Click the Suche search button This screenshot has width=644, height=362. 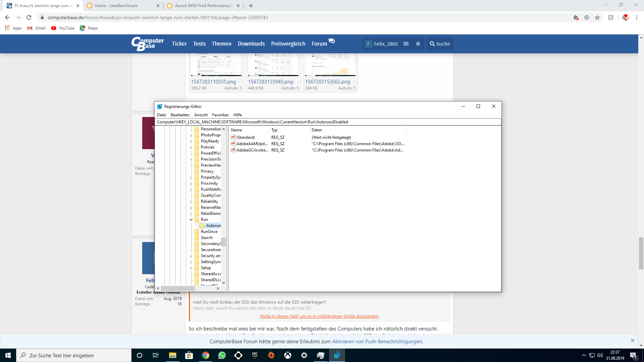440,44
